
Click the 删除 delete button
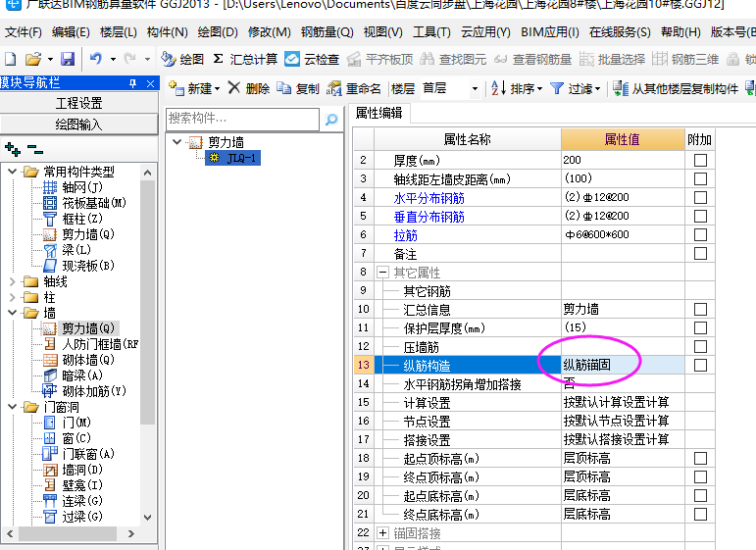[249, 88]
